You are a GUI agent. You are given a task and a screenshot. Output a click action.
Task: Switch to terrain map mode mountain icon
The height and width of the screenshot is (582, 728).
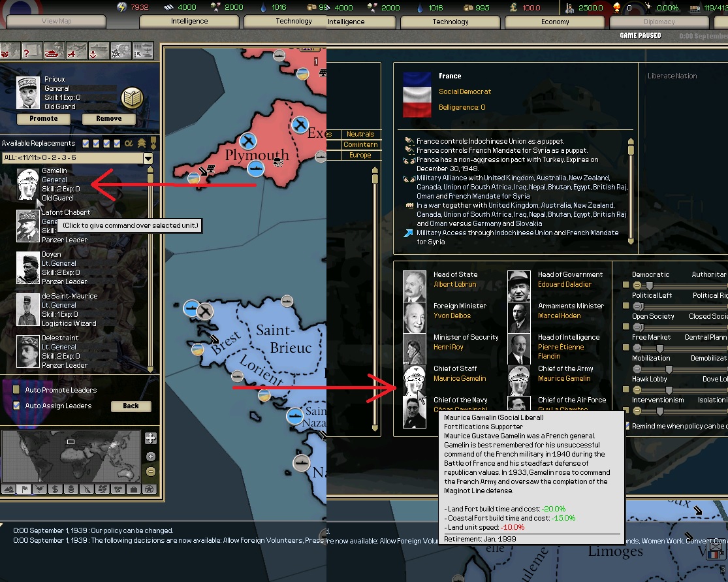[x=9, y=489]
